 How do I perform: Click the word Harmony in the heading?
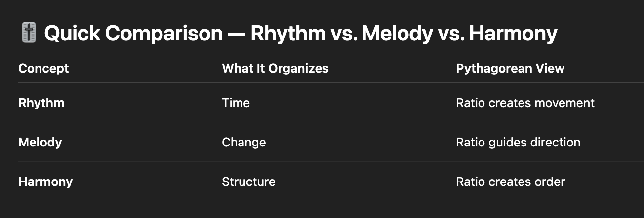513,34
